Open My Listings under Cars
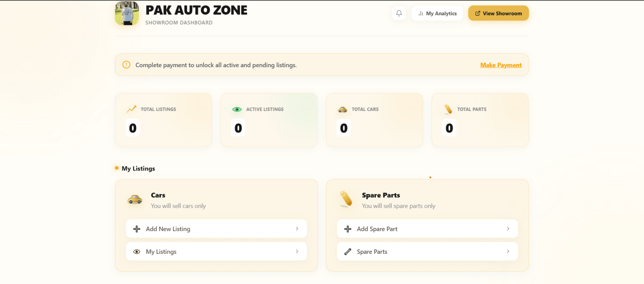 pyautogui.click(x=217, y=251)
